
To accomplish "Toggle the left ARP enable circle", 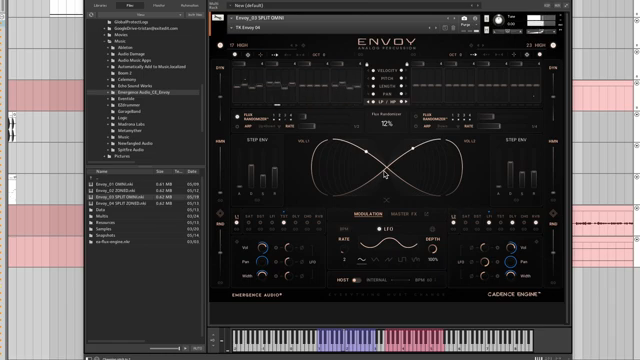I will (237, 127).
